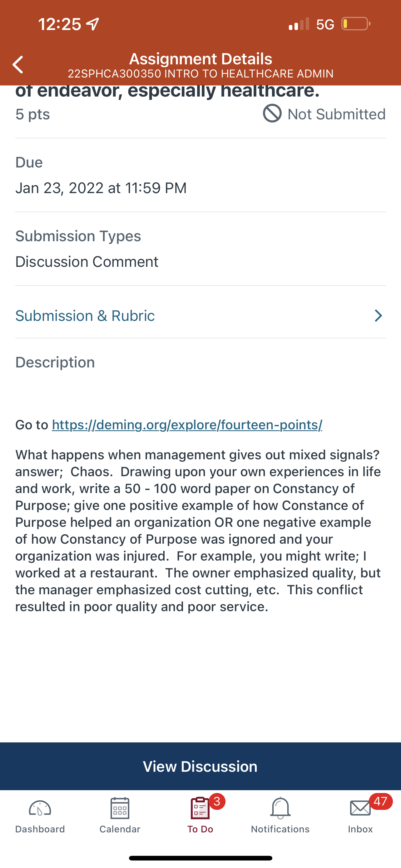
Task: Tap the Assignment Details header title
Action: pyautogui.click(x=201, y=59)
